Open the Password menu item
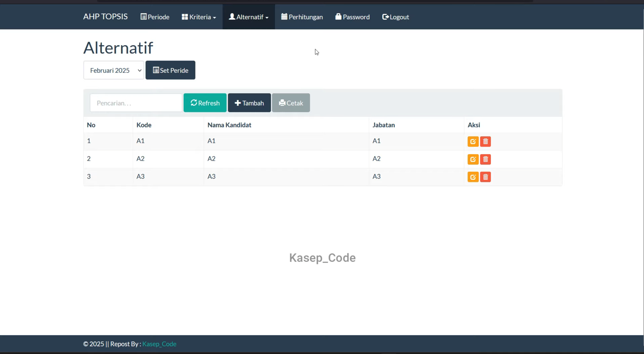 [x=352, y=17]
